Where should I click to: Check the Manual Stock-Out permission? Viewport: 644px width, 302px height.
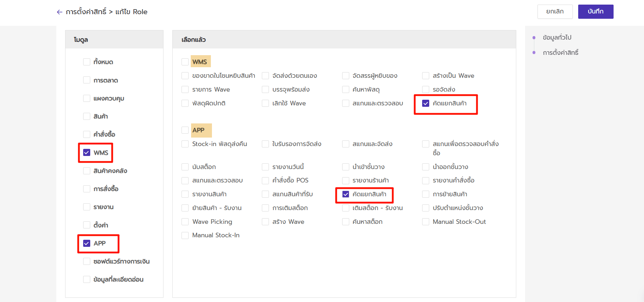(426, 222)
